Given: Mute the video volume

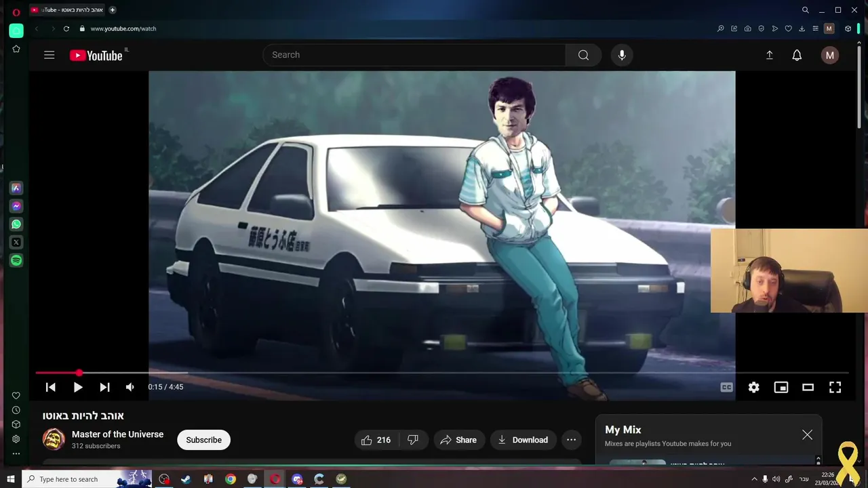Looking at the screenshot, I should pos(130,387).
